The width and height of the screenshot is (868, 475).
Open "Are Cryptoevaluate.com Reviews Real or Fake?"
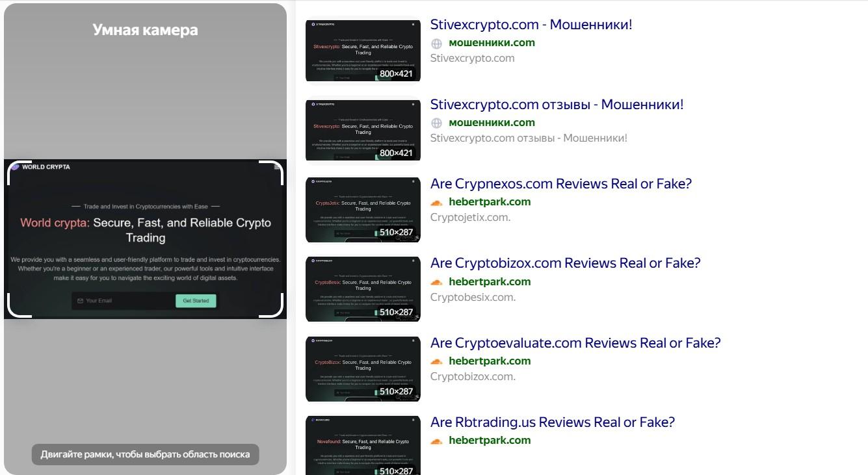coord(575,342)
